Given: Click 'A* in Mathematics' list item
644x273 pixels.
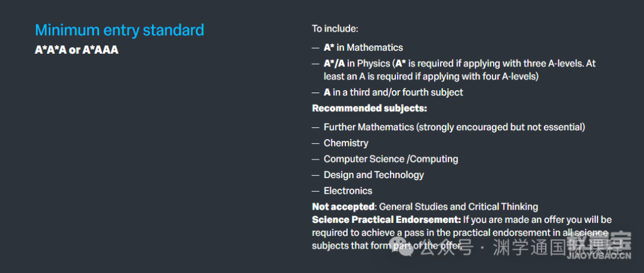Looking at the screenshot, I should pyautogui.click(x=363, y=48).
